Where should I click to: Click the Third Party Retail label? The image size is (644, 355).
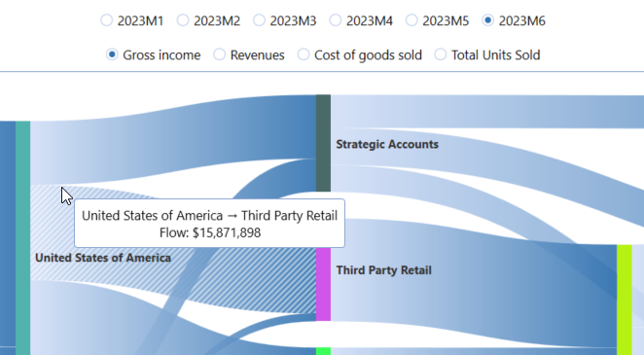[x=383, y=270]
